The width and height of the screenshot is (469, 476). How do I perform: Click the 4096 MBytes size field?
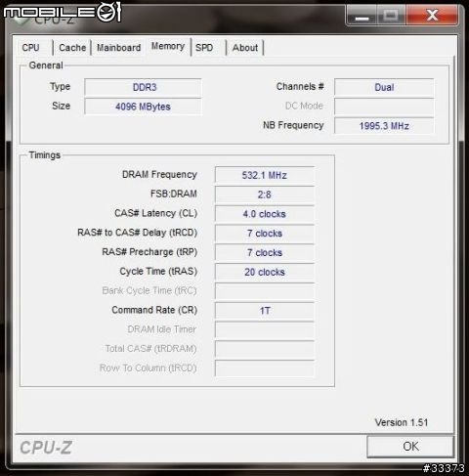143,107
